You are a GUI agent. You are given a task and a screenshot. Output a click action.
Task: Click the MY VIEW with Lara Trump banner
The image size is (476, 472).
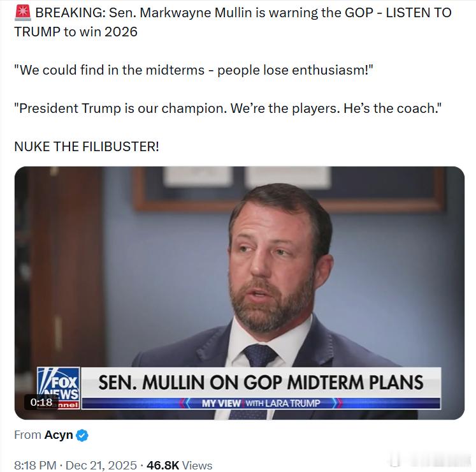(x=261, y=403)
